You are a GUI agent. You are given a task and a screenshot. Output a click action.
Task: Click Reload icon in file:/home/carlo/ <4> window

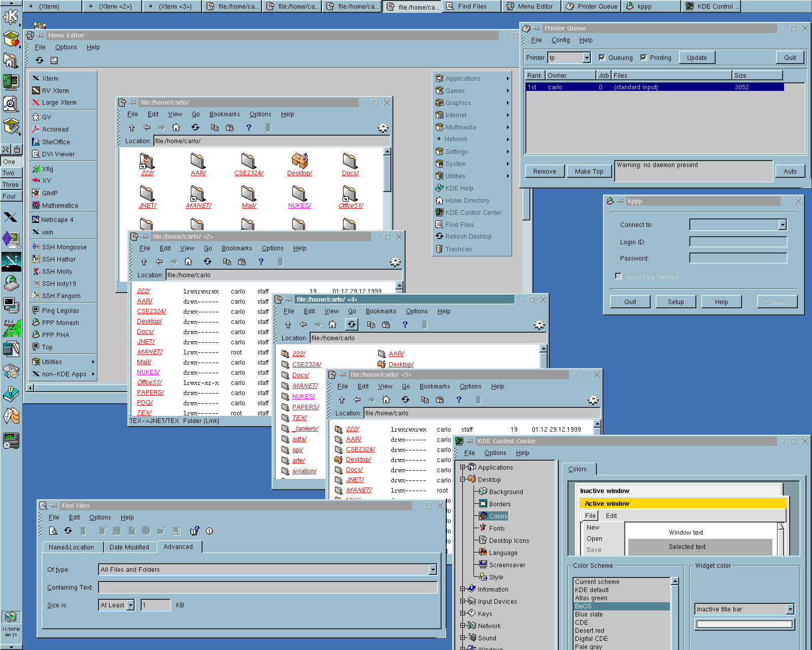(352, 324)
